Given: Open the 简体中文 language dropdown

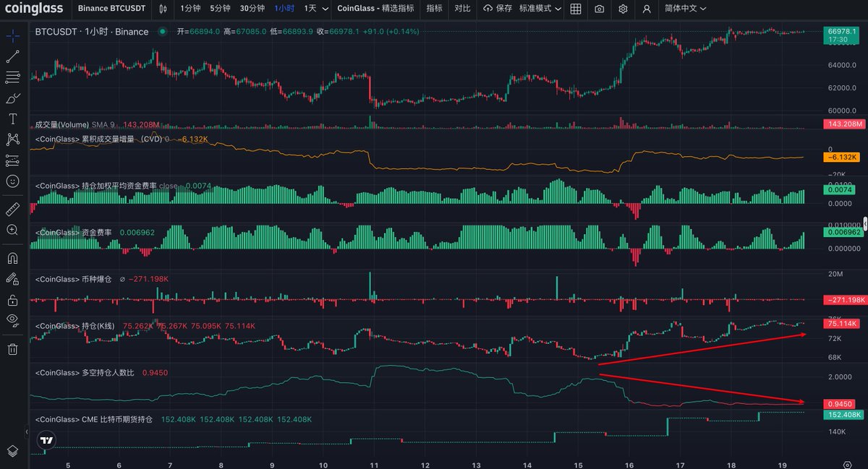Looking at the screenshot, I should [686, 9].
